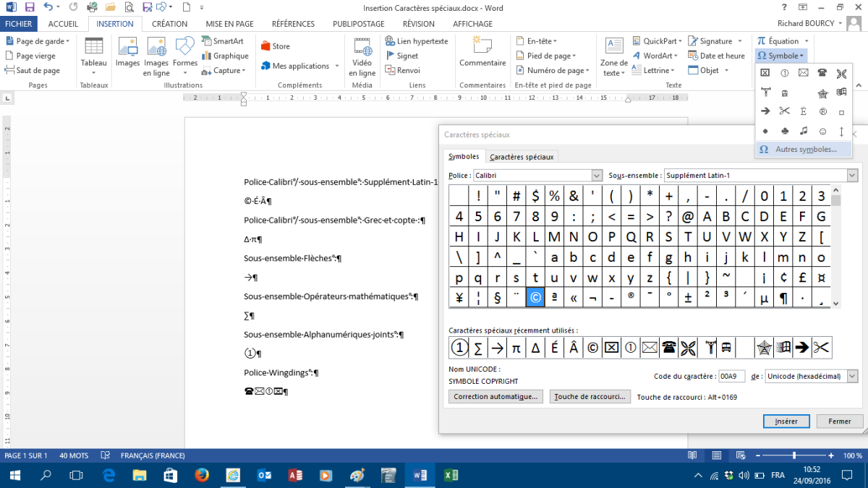The width and height of the screenshot is (868, 488).
Task: Open Touche de raccourci... settings
Action: click(590, 397)
